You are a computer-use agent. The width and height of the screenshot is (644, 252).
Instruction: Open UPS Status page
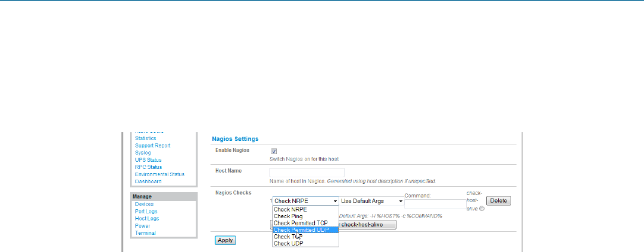click(x=148, y=160)
